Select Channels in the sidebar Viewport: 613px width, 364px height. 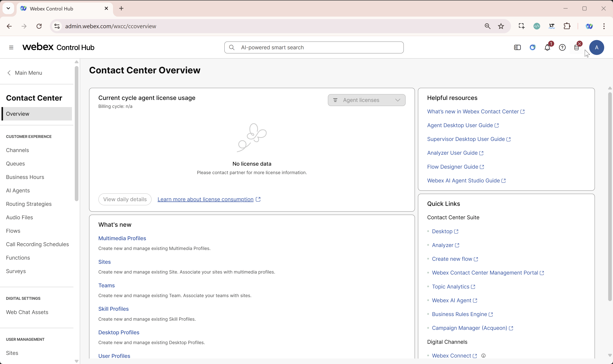click(17, 150)
